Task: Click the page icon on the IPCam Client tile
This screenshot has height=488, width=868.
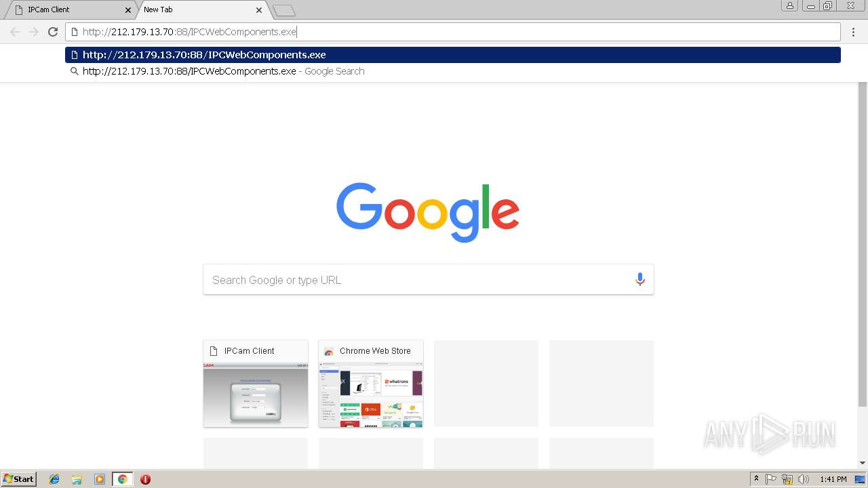Action: (214, 351)
